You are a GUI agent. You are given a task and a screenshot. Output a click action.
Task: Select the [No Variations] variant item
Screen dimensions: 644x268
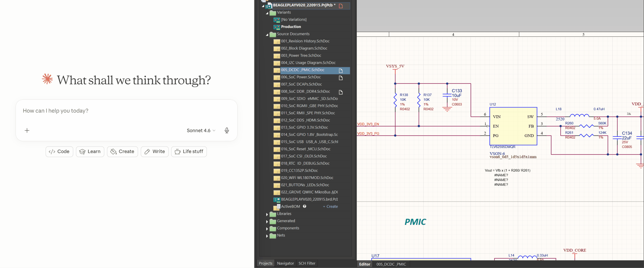pyautogui.click(x=294, y=20)
